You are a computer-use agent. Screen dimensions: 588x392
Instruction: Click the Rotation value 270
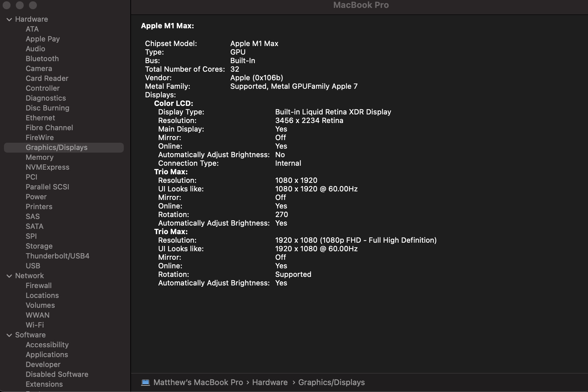pyautogui.click(x=281, y=215)
